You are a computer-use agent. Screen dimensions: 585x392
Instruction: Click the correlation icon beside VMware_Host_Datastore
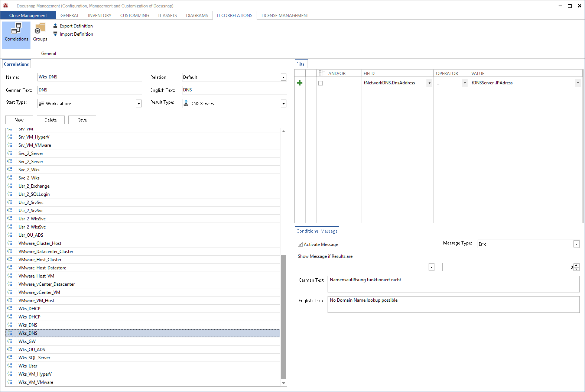pyautogui.click(x=10, y=268)
